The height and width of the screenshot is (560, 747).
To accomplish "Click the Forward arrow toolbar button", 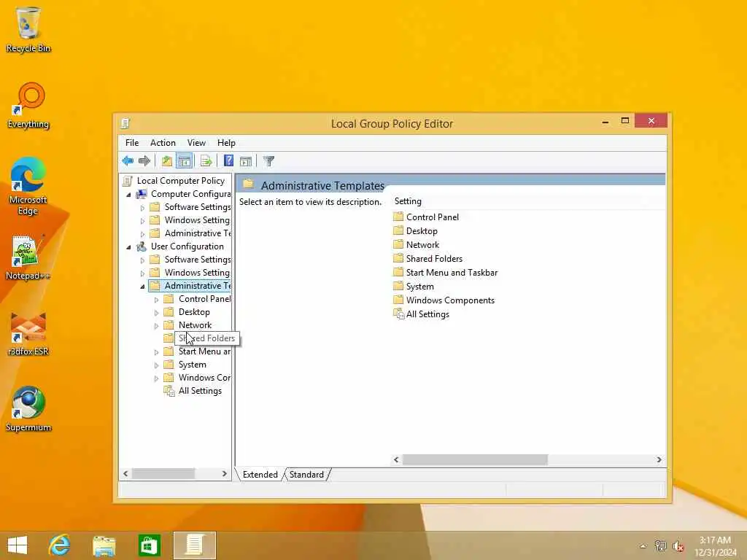I will click(x=144, y=161).
